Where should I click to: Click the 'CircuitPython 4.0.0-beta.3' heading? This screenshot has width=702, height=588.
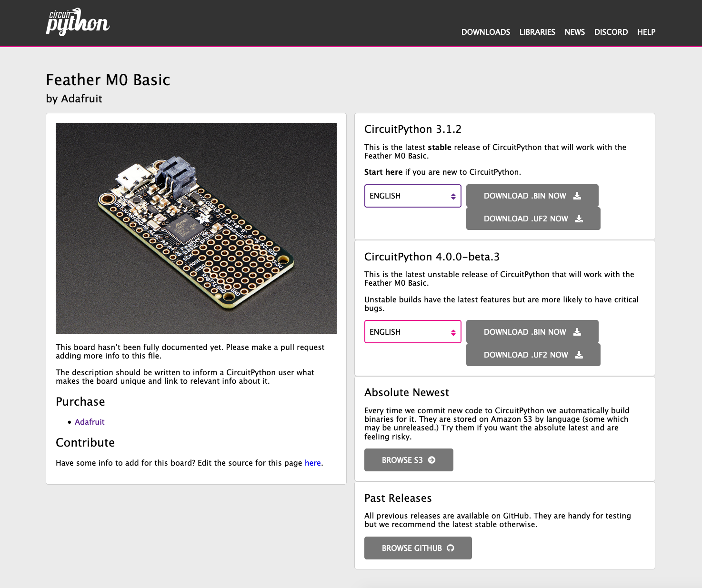click(x=432, y=257)
